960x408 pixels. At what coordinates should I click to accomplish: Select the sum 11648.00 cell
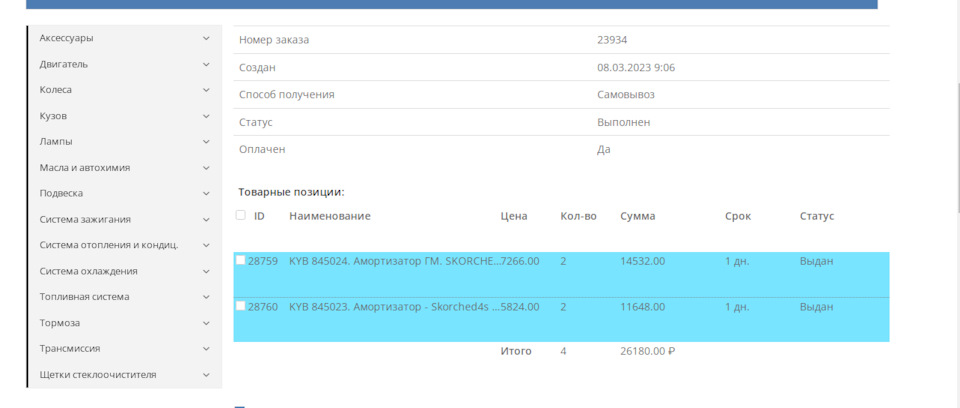click(x=642, y=306)
